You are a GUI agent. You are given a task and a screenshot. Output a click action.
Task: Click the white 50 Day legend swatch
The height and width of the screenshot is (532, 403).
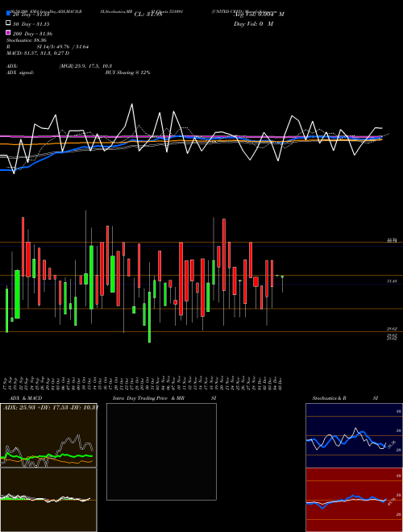click(x=9, y=23)
